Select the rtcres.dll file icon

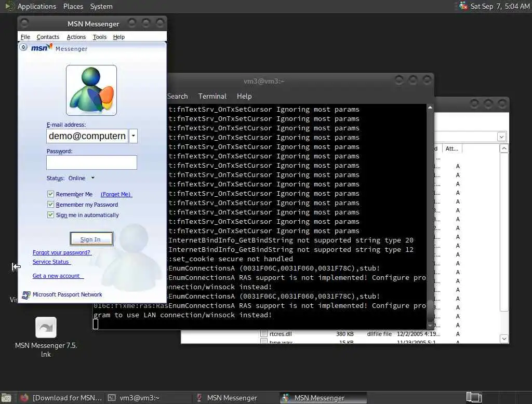tap(263, 334)
